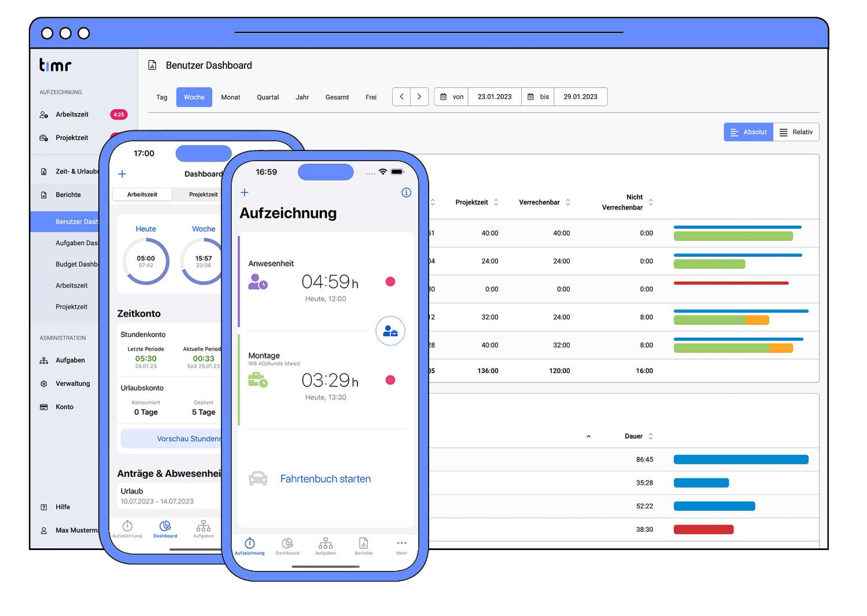Select the Tag period tab
The width and height of the screenshot is (867, 616).
[162, 97]
